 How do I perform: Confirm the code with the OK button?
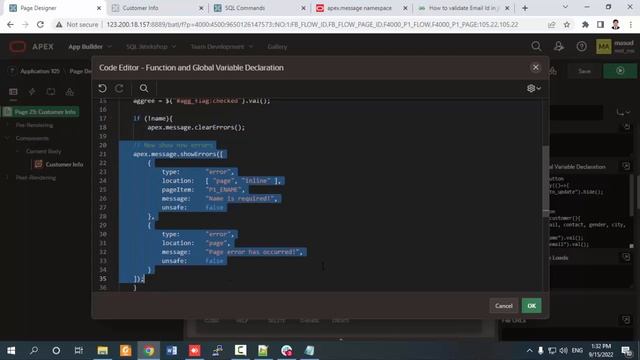[x=531, y=306]
